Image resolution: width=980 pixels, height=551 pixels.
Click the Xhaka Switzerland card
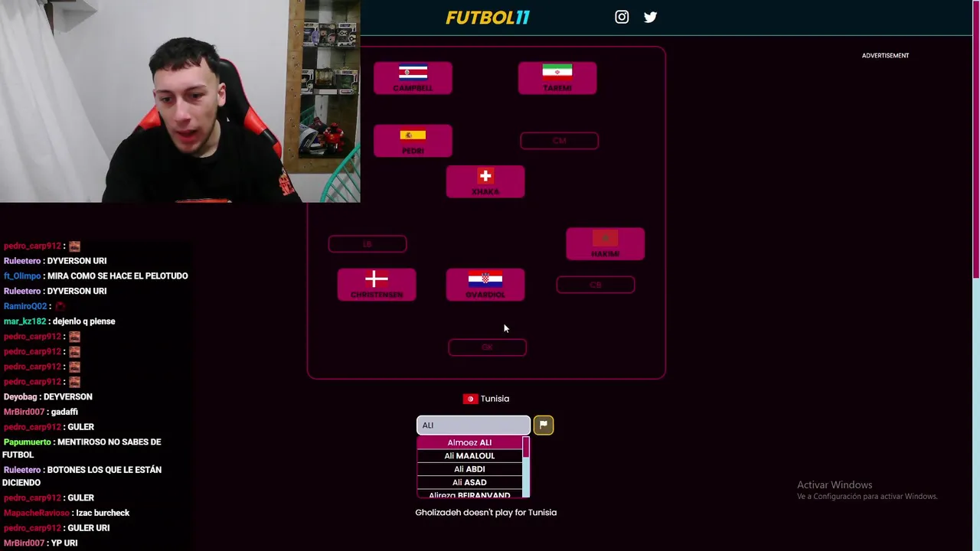[x=485, y=182]
